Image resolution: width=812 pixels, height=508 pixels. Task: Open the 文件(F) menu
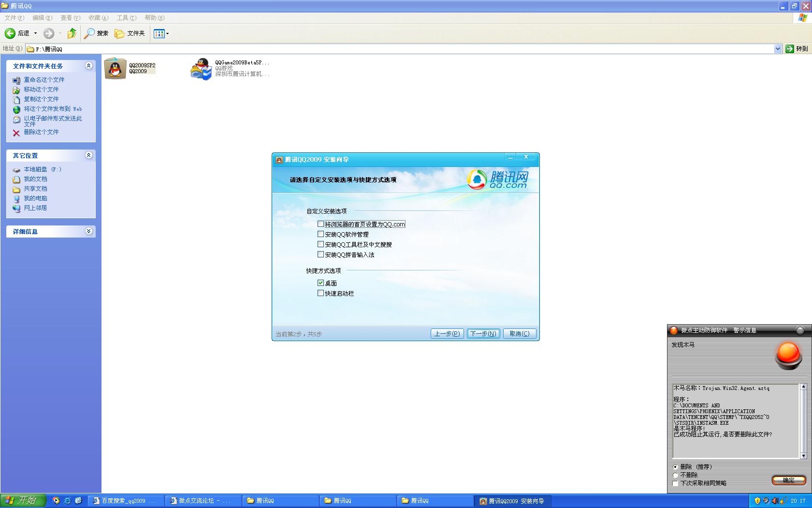[x=14, y=18]
